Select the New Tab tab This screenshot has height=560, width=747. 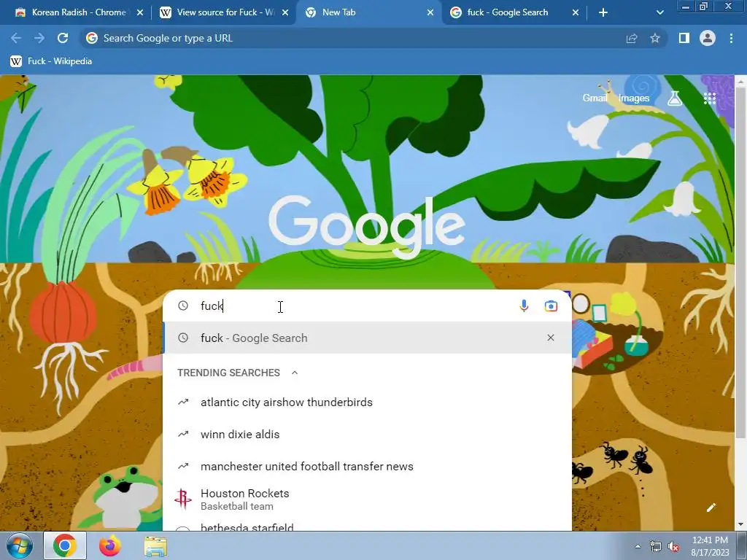[x=367, y=12]
